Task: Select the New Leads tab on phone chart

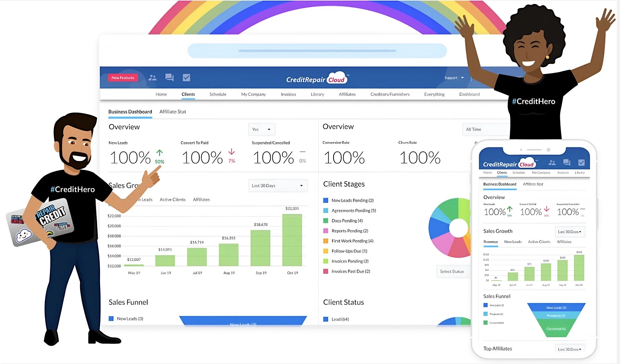Action: pyautogui.click(x=513, y=242)
